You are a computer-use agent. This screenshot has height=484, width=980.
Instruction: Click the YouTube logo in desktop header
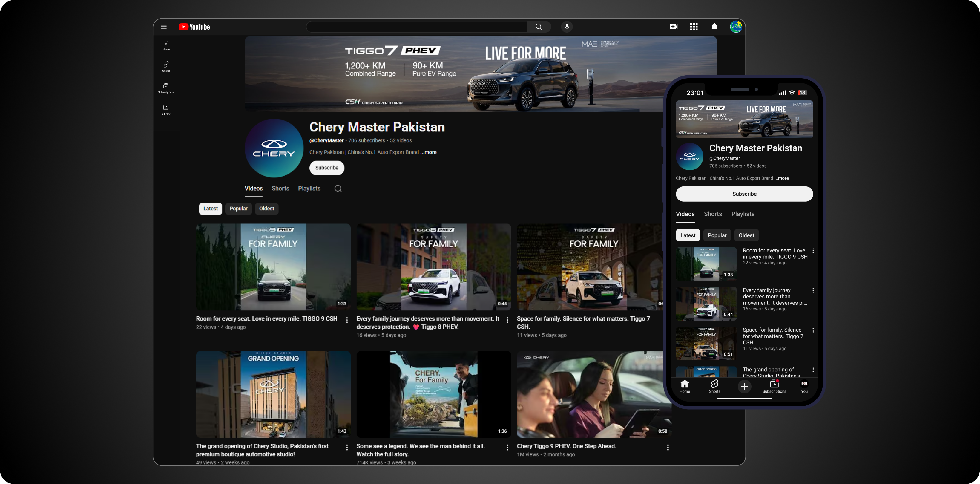coord(194,27)
